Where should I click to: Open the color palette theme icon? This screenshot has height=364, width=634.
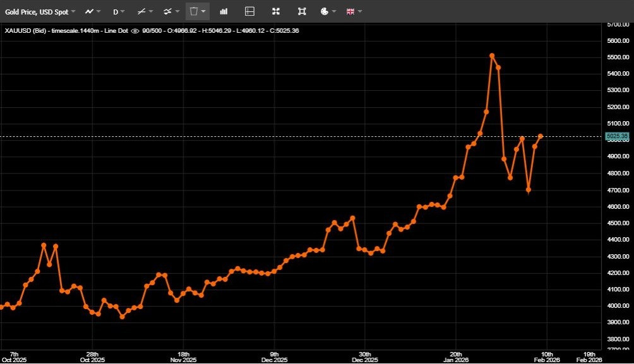pyautogui.click(x=325, y=11)
